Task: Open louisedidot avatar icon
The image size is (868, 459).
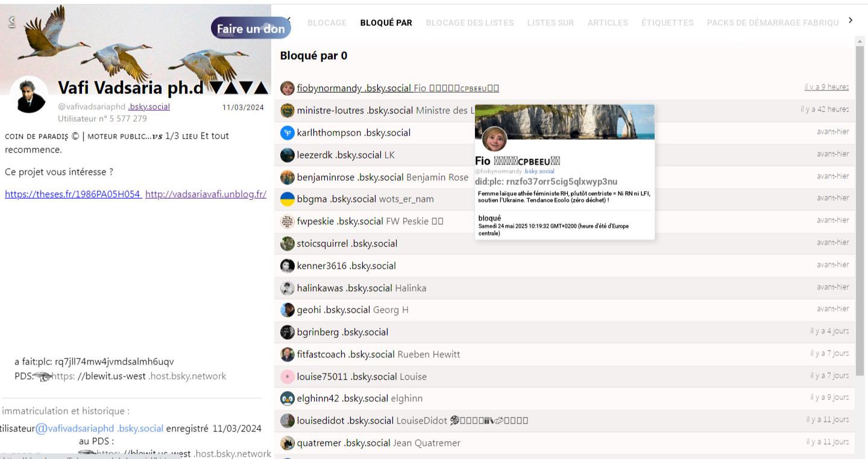Action: click(288, 420)
